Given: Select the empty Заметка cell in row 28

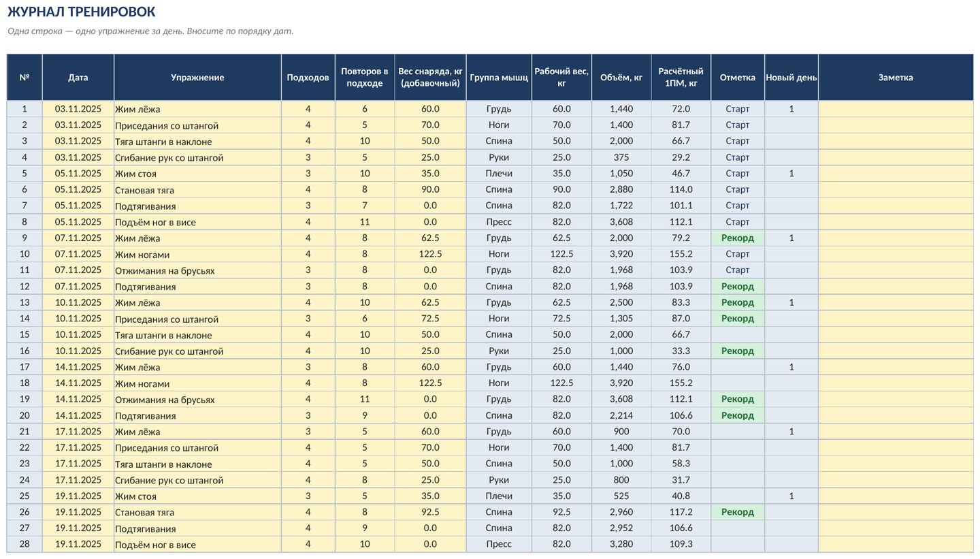Looking at the screenshot, I should pos(896,544).
